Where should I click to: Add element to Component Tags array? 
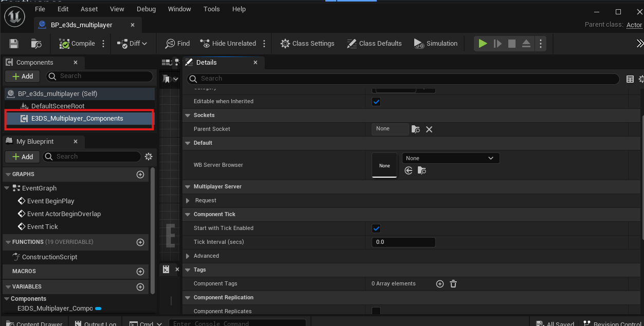[440, 284]
